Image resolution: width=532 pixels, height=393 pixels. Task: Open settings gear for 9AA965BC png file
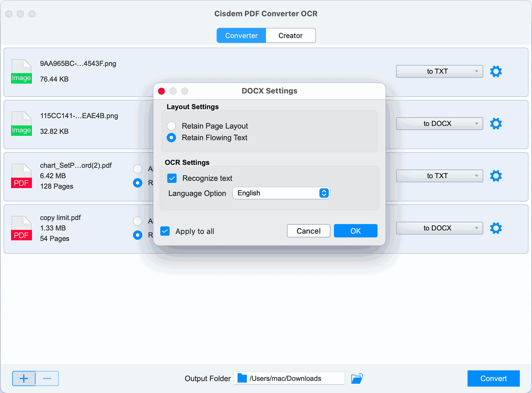coord(496,71)
